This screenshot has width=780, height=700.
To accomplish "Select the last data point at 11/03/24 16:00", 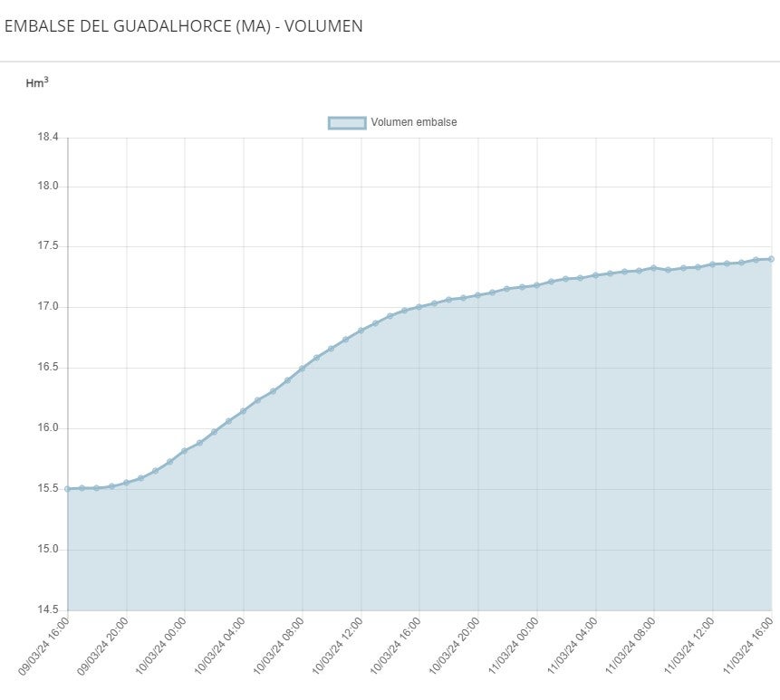I will click(771, 259).
